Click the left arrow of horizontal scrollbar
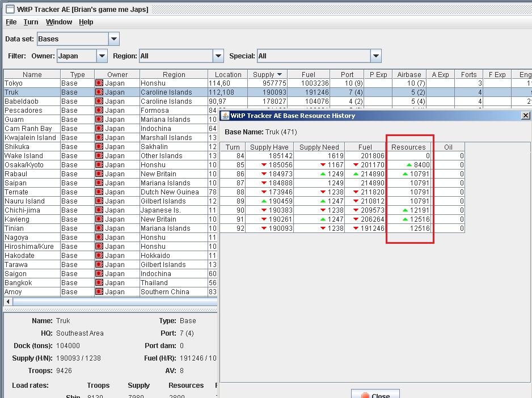532x398 pixels. [x=8, y=301]
